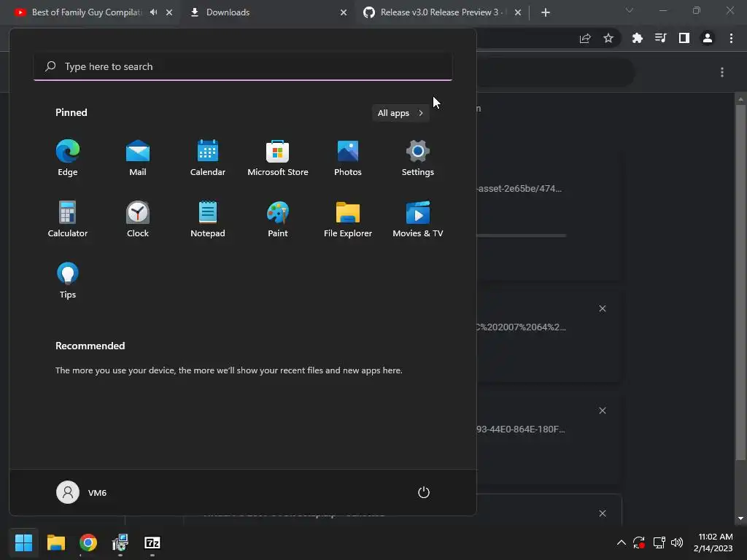
Task: Open Settings from pinned apps
Action: (418, 158)
